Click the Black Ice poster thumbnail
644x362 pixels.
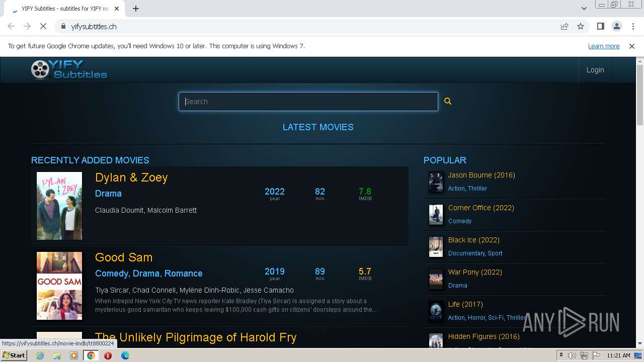click(436, 247)
